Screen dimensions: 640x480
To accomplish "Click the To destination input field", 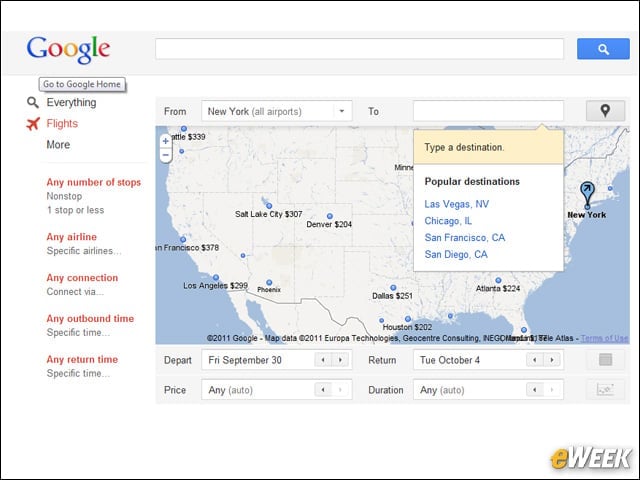I will 488,111.
